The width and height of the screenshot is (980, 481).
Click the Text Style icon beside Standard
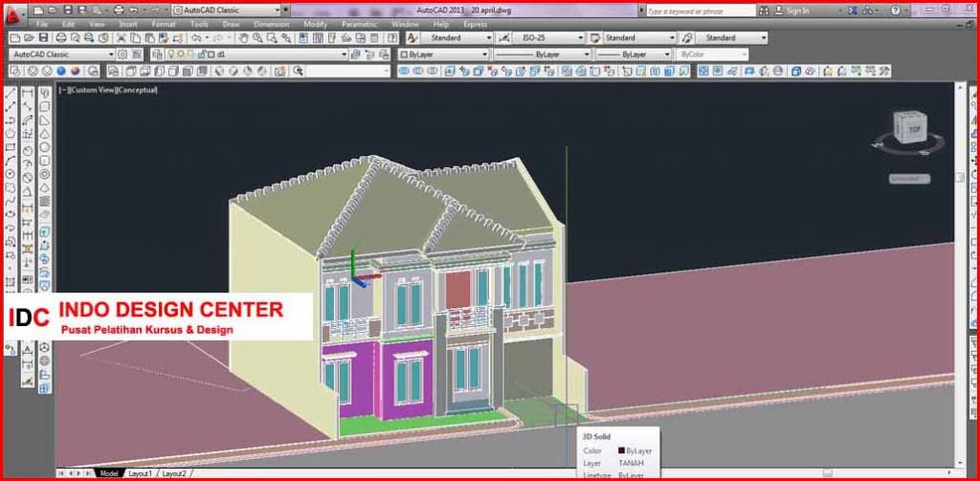pyautogui.click(x=412, y=38)
